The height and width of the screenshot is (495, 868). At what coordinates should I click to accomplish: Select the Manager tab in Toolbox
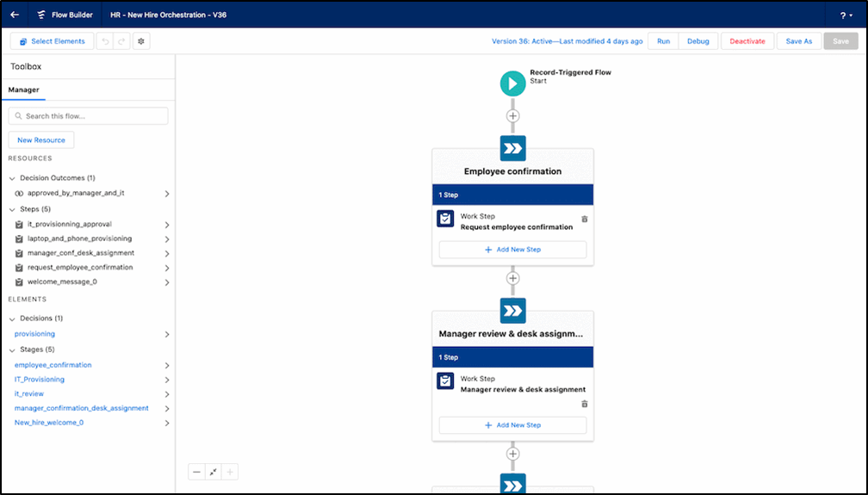[x=23, y=90]
